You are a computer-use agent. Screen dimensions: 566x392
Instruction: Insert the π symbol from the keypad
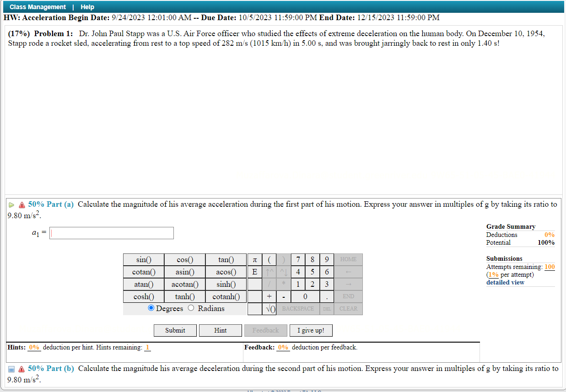[x=254, y=259]
